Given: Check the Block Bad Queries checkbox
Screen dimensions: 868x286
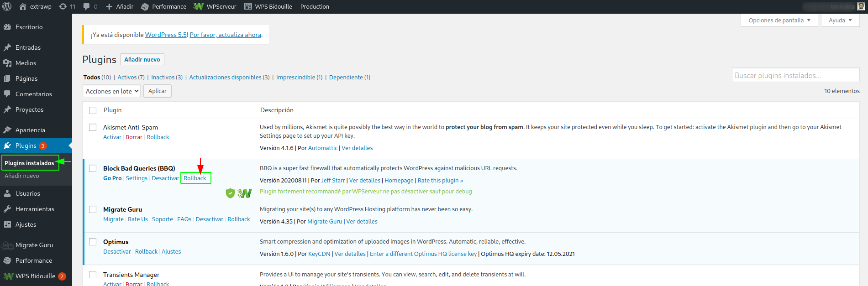Looking at the screenshot, I should 93,168.
